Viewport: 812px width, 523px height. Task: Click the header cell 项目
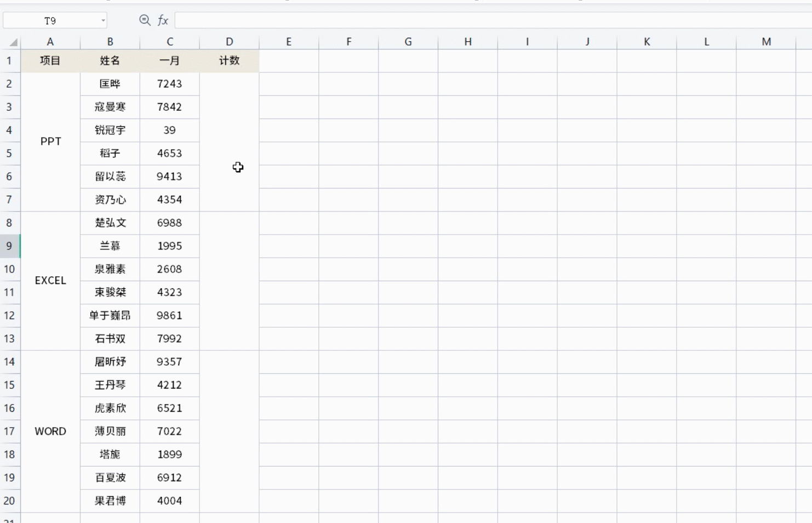pyautogui.click(x=50, y=61)
